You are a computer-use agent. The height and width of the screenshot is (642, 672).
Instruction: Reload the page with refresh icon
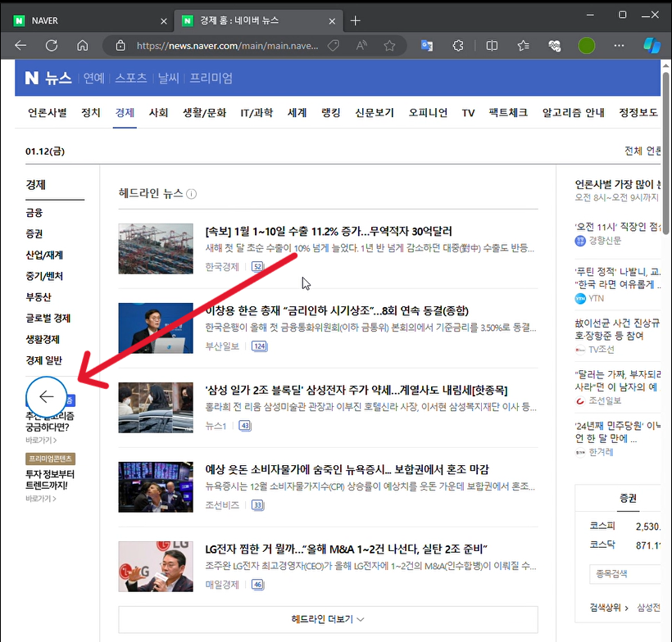tap(52, 45)
